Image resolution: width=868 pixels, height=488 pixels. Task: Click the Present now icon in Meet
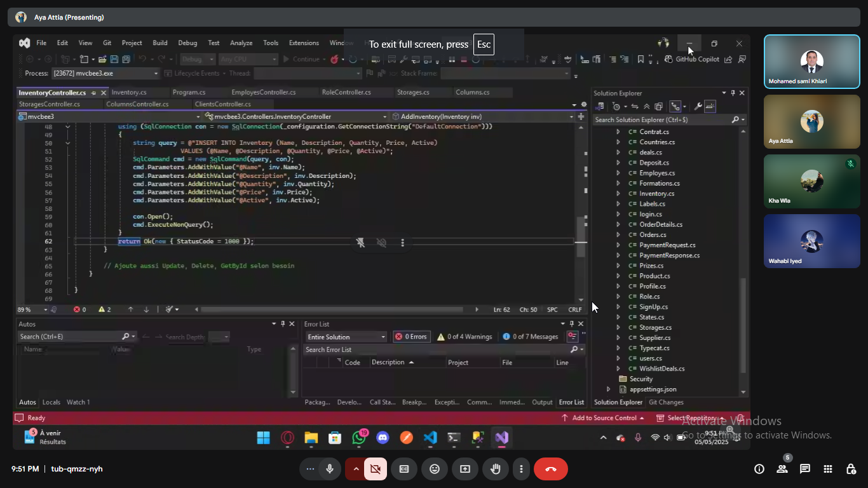465,469
